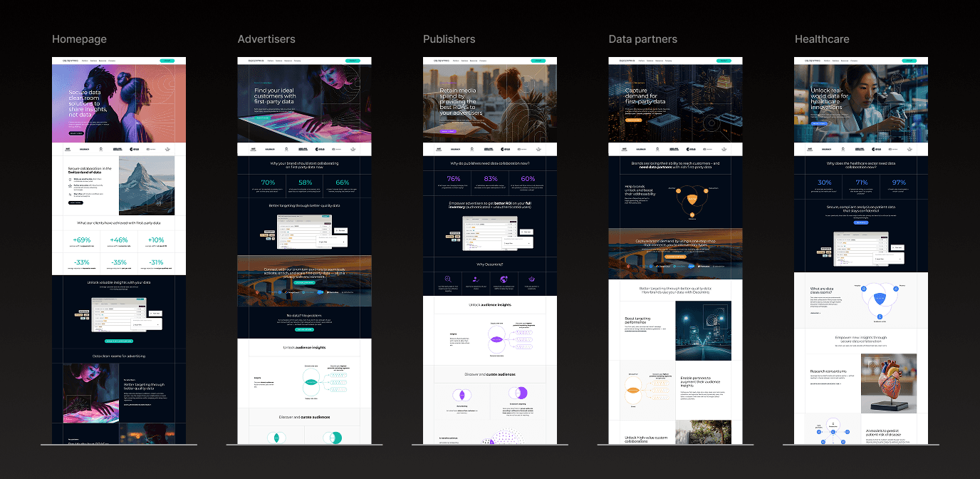The width and height of the screenshot is (980, 479).
Task: Click the ESA logo in Publishers logo strip
Action: coord(506,149)
